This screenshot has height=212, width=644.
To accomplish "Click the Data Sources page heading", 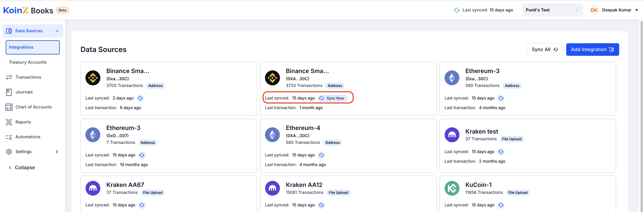I will coord(103,49).
